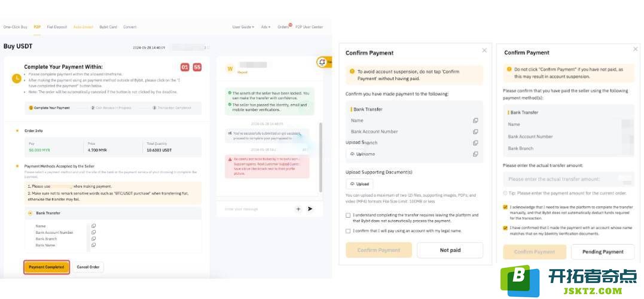Image resolution: width=644 pixels, height=299 pixels.
Task: Go to the Auto-Invest tab
Action: pos(83,27)
